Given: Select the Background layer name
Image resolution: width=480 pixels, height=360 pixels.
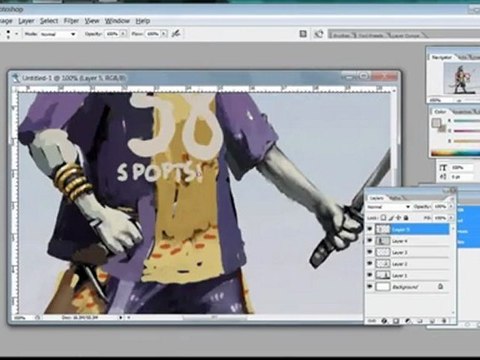Looking at the screenshot, I should [x=405, y=287].
